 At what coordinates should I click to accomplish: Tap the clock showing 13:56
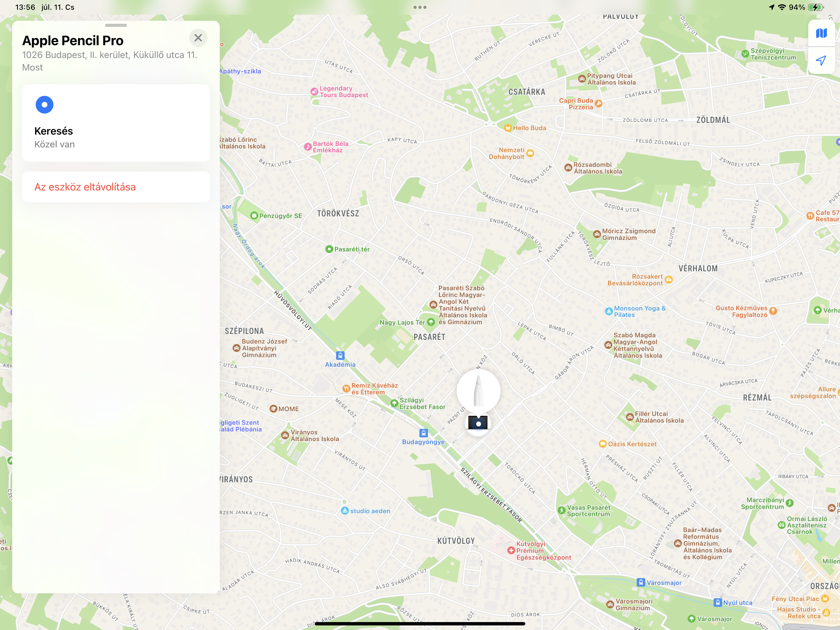click(25, 7)
